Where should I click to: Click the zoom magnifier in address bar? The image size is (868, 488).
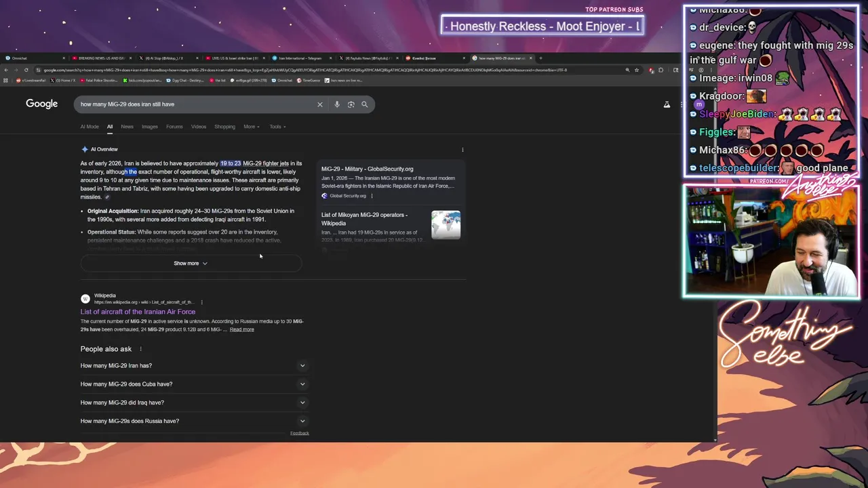627,70
